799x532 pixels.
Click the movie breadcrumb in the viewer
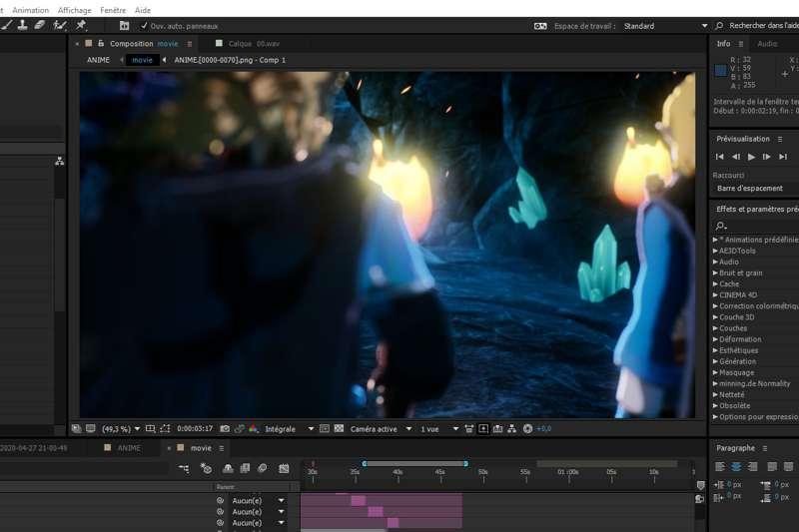pos(142,60)
